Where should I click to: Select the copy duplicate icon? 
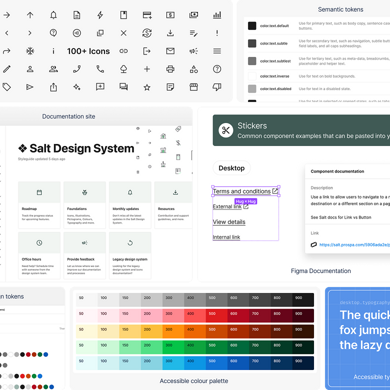(x=100, y=33)
